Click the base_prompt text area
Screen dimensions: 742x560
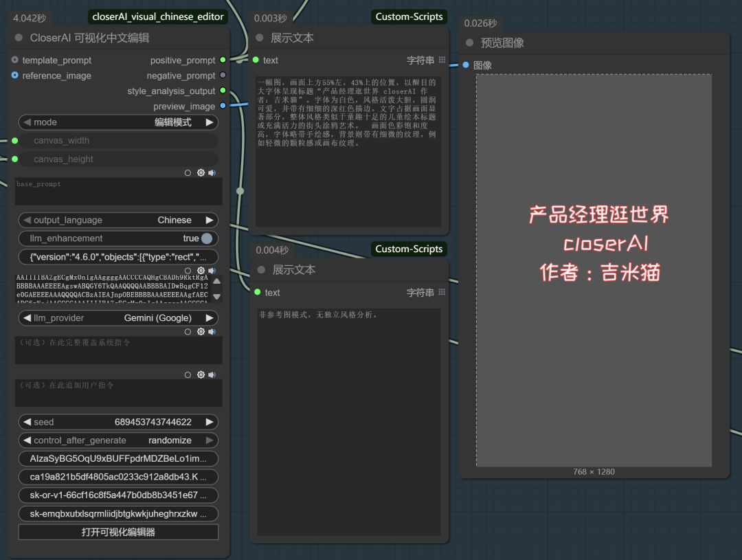coord(118,192)
